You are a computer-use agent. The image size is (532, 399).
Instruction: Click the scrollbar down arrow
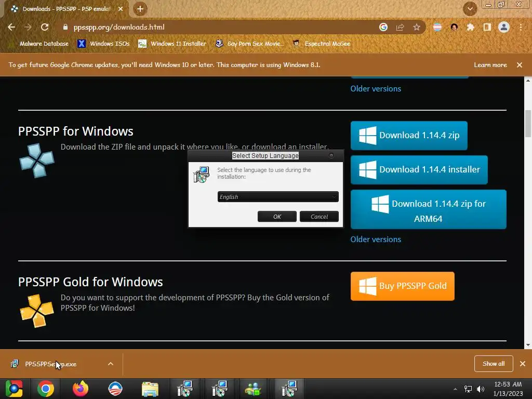point(528,345)
